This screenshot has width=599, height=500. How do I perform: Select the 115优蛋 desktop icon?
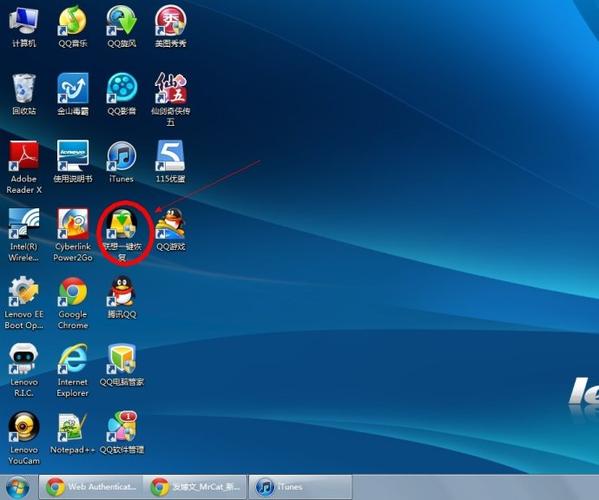170,162
